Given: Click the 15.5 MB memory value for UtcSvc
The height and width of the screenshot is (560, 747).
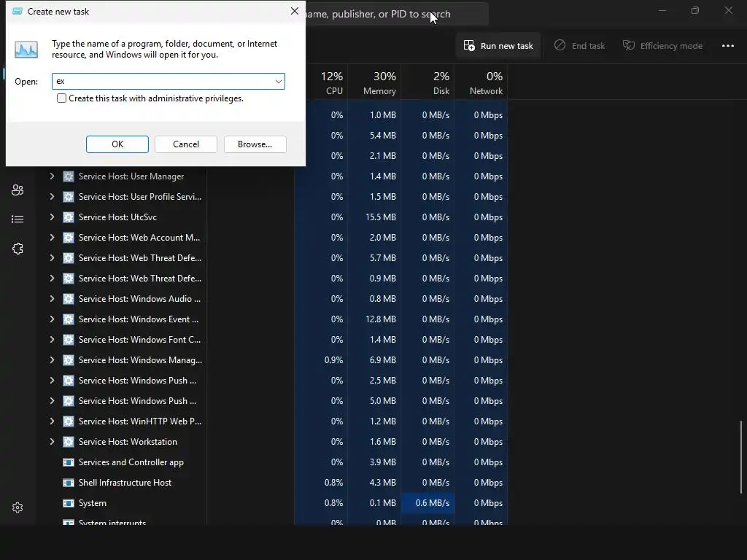Looking at the screenshot, I should (x=381, y=217).
